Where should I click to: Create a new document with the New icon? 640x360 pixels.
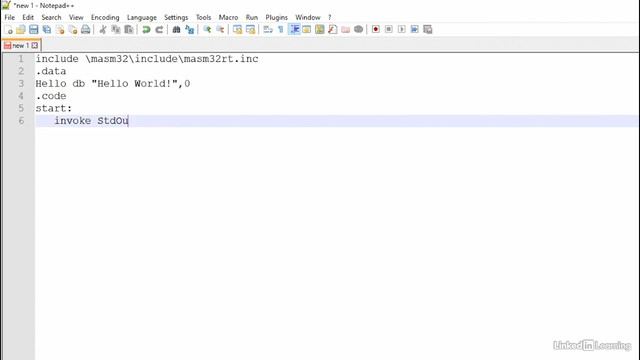pos(8,29)
